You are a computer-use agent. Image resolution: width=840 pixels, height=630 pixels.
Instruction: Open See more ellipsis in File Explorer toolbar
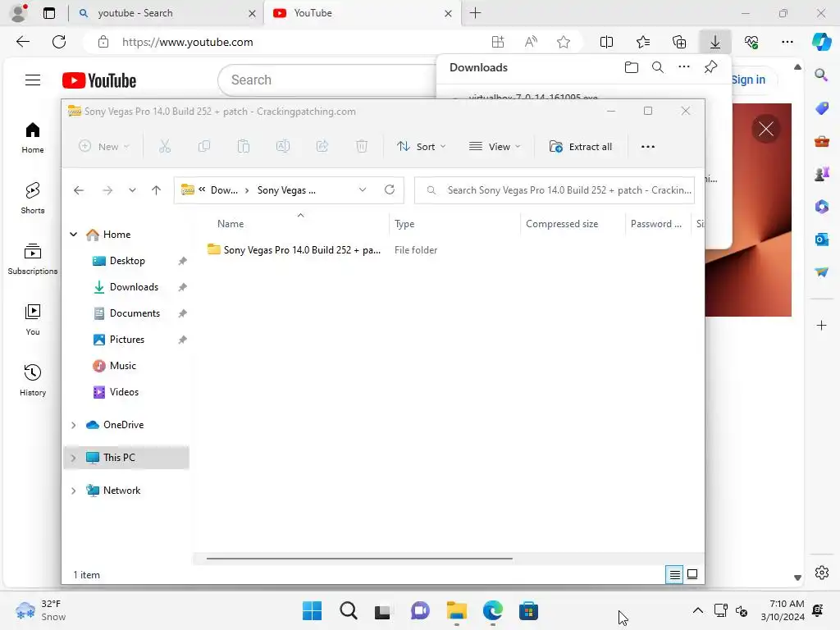[648, 146]
